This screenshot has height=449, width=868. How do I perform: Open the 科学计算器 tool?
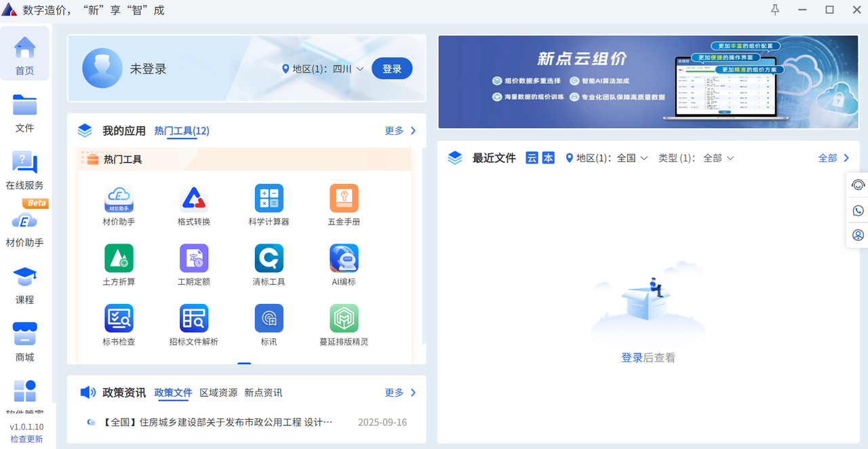pyautogui.click(x=269, y=203)
